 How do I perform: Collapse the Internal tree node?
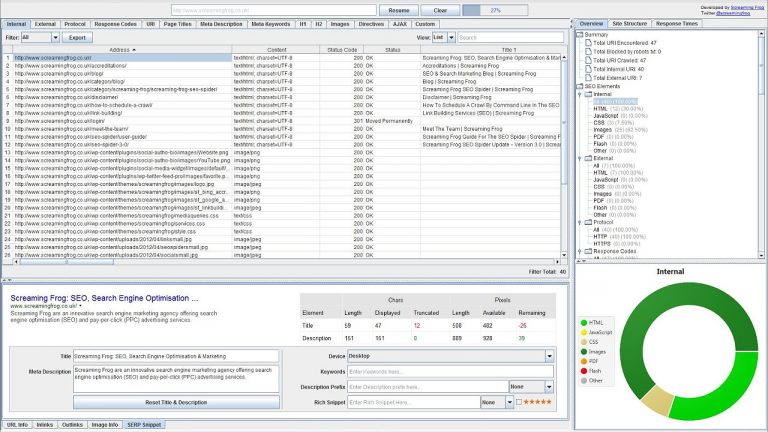pyautogui.click(x=579, y=94)
